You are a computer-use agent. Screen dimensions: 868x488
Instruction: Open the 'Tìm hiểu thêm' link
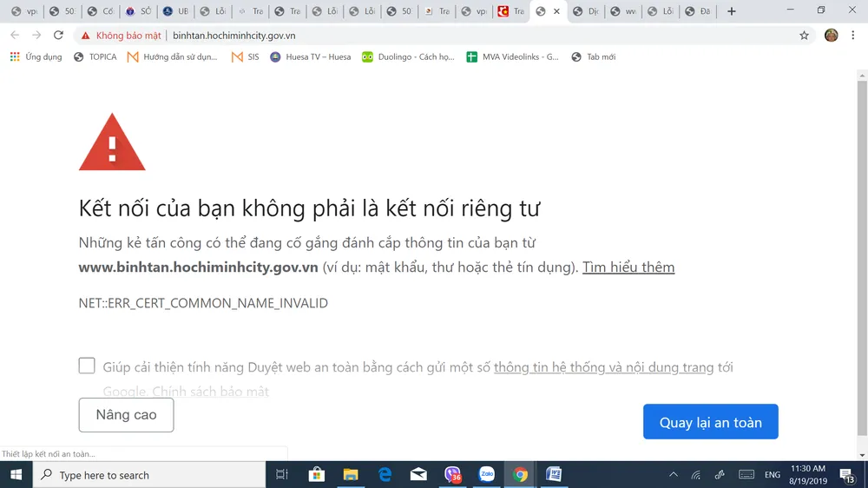tap(628, 267)
